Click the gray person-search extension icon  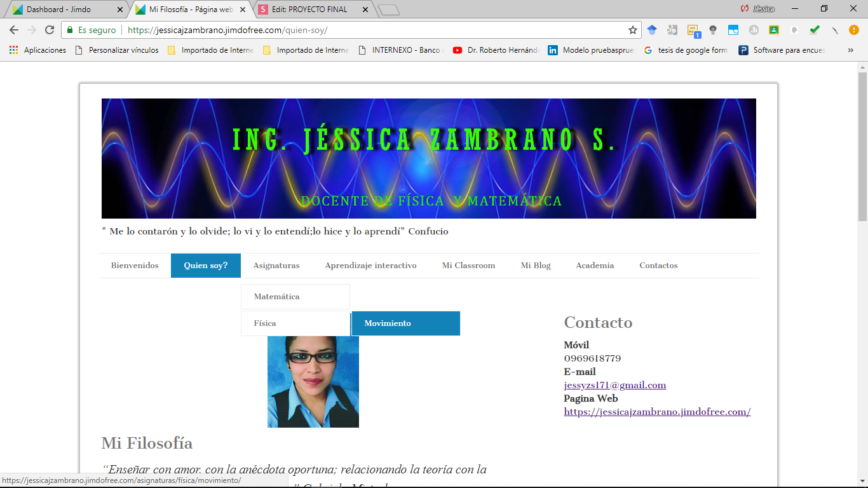(672, 30)
